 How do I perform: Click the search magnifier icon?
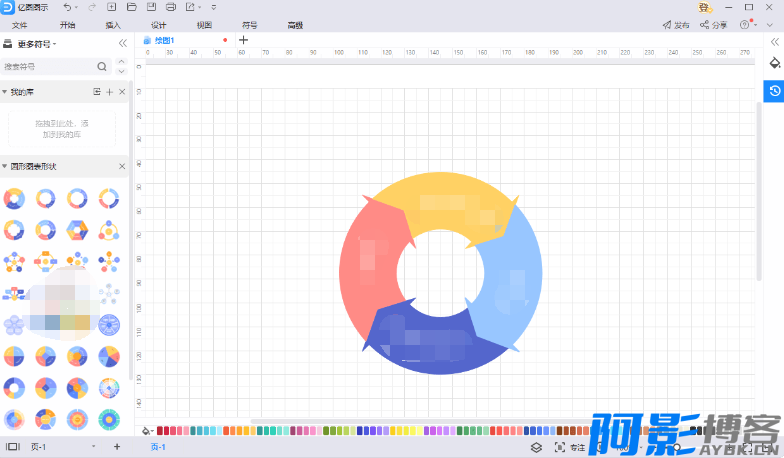[x=102, y=66]
